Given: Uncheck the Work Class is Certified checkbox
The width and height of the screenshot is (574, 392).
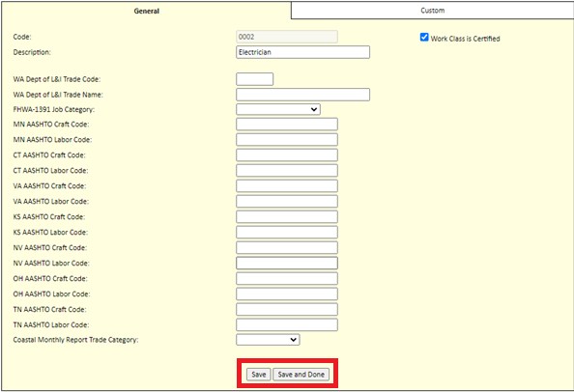Looking at the screenshot, I should click(424, 38).
